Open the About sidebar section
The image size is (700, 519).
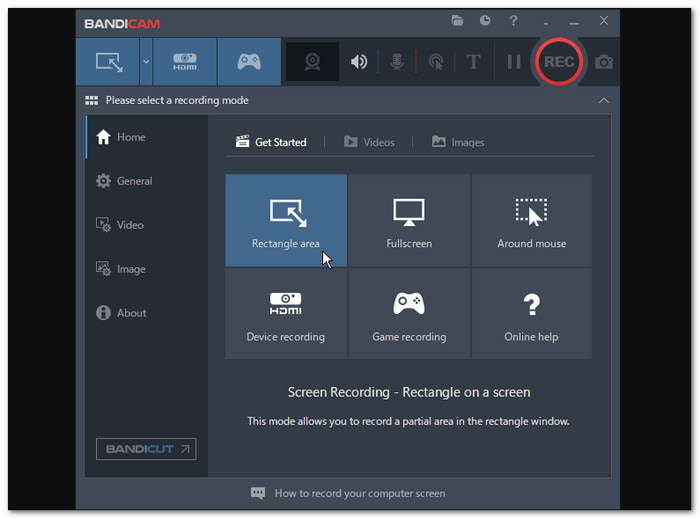147,313
